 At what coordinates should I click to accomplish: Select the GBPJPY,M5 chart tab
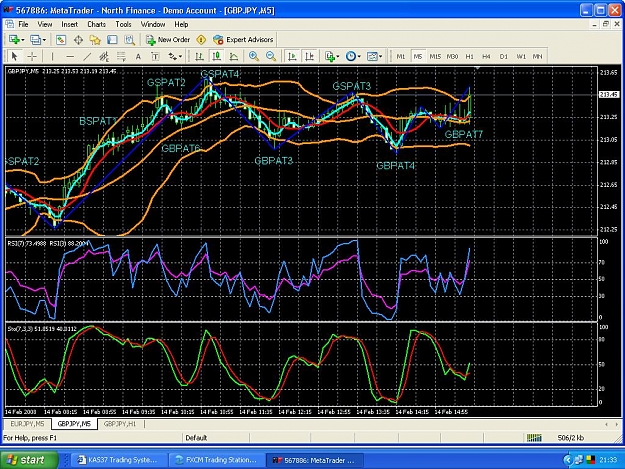pos(74,424)
